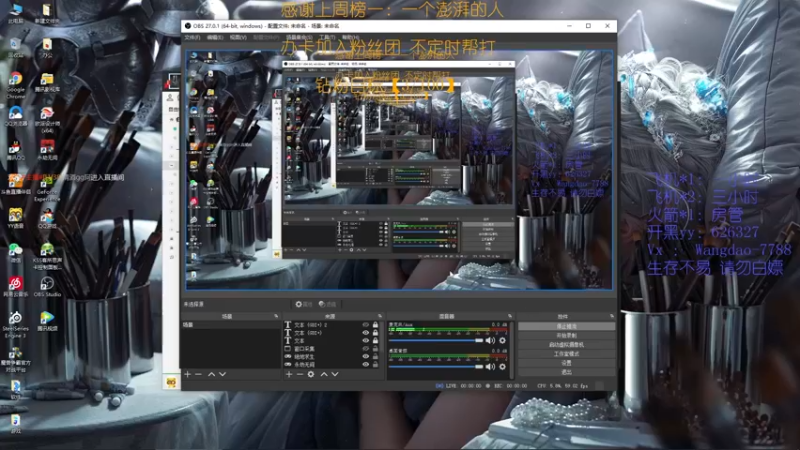
Task: Pop out the Controls dock panel
Action: pos(612,316)
